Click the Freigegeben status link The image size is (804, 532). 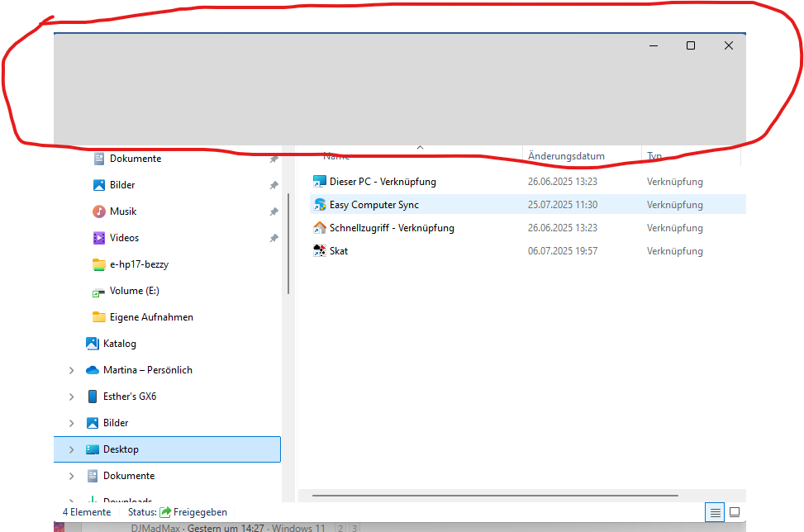coord(201,512)
